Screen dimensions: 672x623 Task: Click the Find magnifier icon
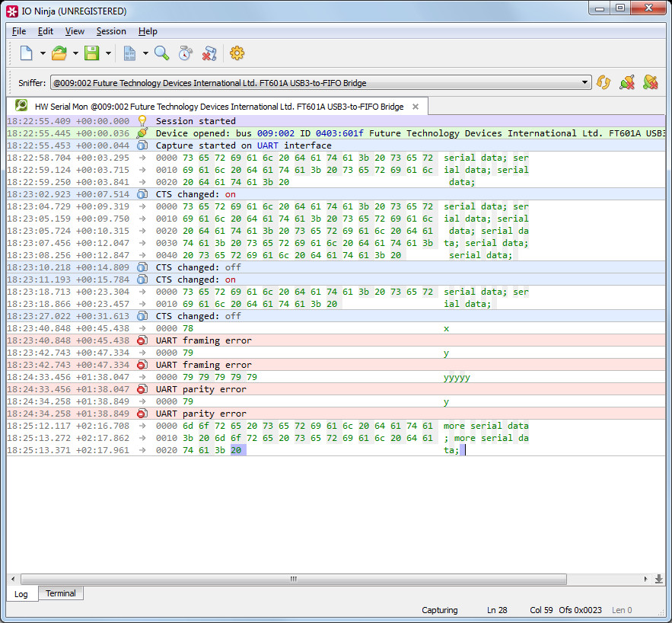click(x=161, y=53)
